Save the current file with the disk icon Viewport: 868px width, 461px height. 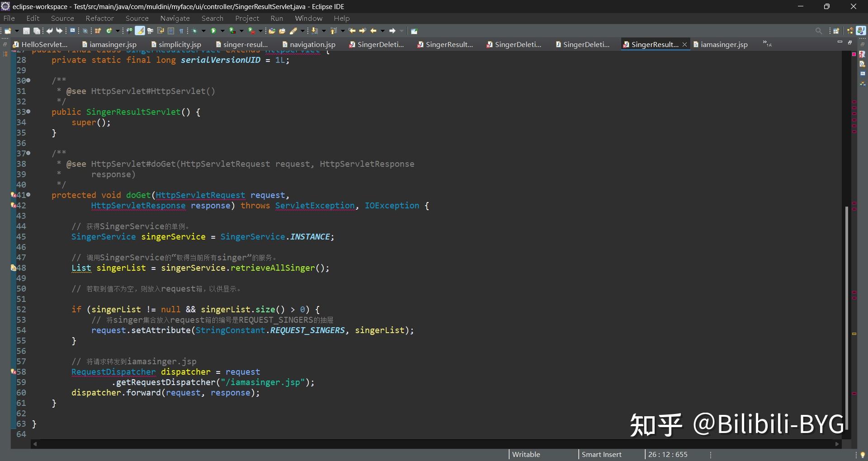click(27, 31)
